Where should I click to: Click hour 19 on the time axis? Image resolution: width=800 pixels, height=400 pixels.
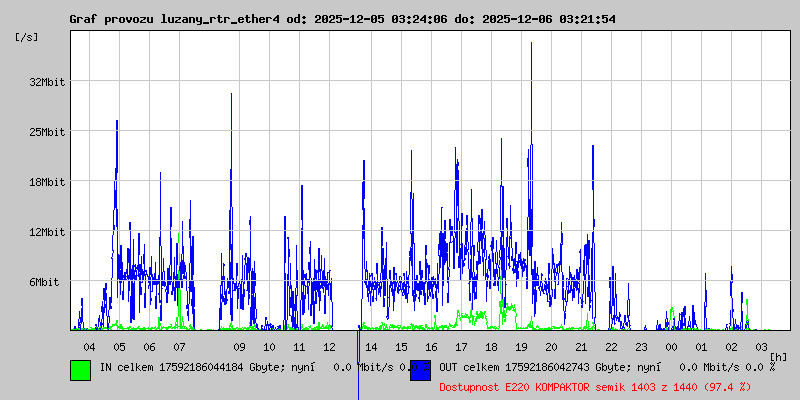(x=521, y=346)
